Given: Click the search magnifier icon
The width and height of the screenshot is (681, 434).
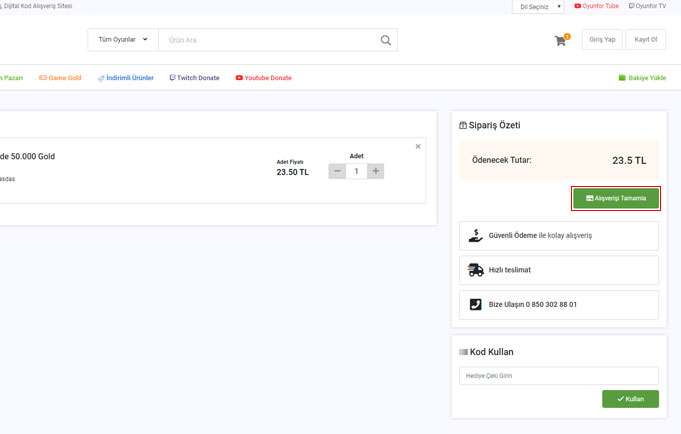Looking at the screenshot, I should [x=386, y=40].
